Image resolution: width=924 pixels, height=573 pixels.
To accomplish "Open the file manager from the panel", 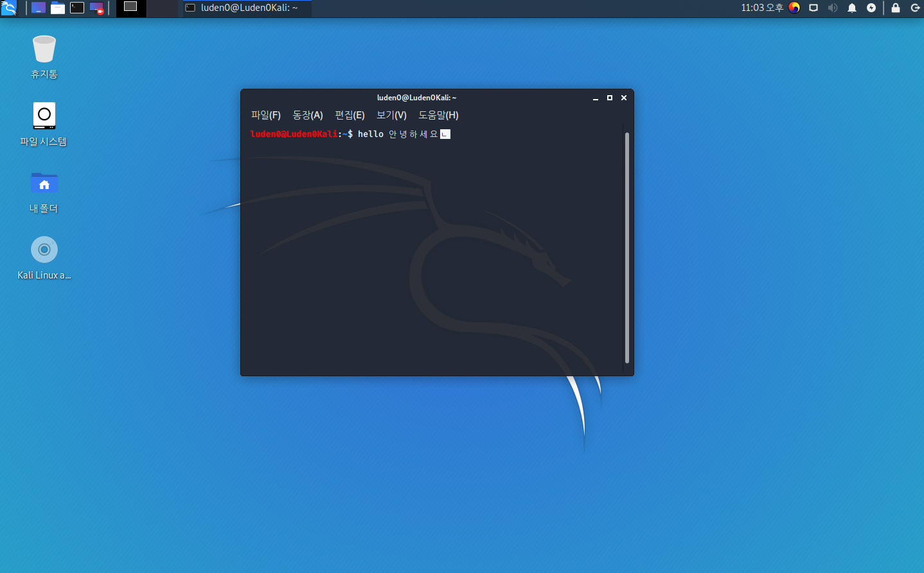I will pos(58,8).
